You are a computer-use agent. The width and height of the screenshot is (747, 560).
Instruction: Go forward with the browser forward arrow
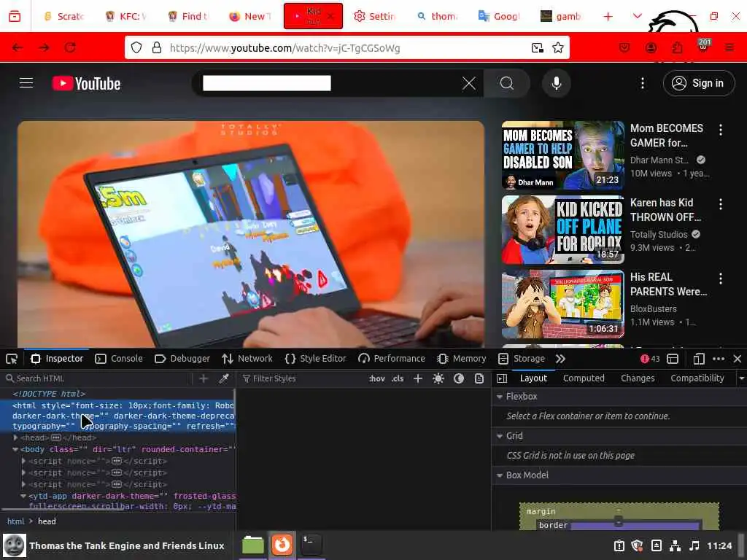(44, 47)
